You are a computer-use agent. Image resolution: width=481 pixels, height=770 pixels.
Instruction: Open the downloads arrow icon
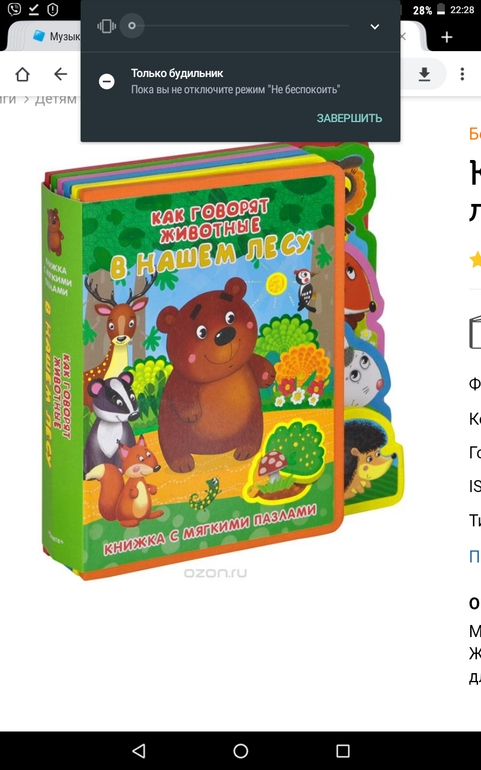pos(424,74)
